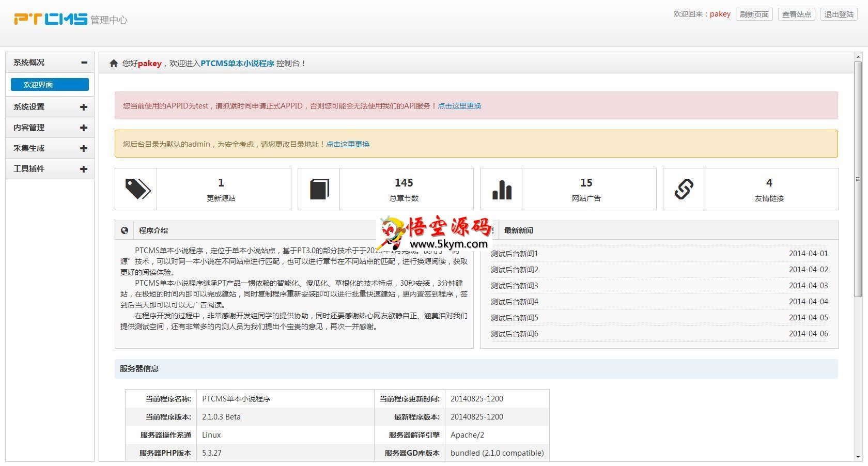Image resolution: width=868 pixels, height=466 pixels.
Task: Click the scrollbar up arrow
Action: (x=858, y=57)
